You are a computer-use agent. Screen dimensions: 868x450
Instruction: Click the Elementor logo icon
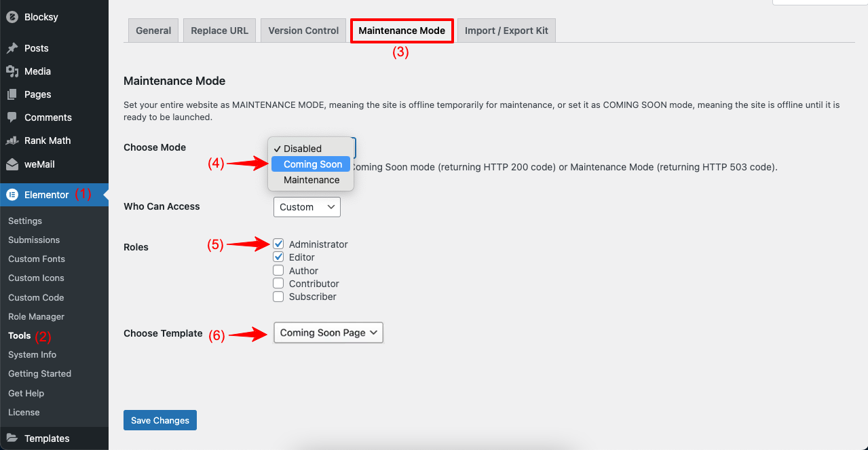pos(12,195)
